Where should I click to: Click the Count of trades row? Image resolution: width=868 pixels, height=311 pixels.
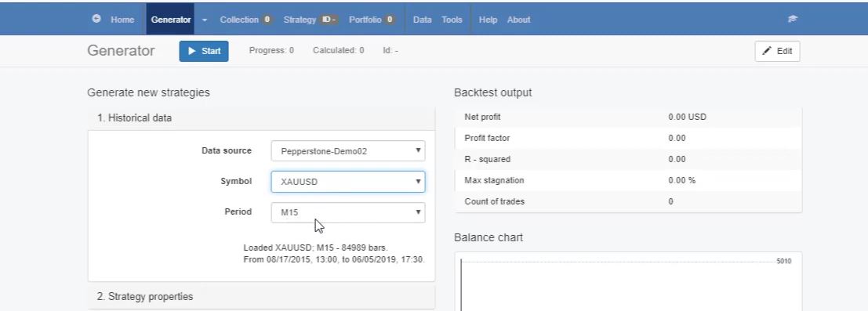point(628,201)
